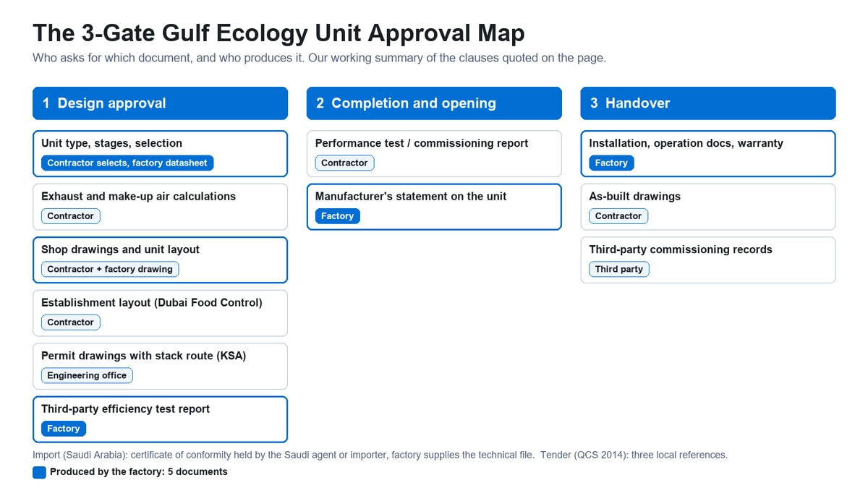Open "Permit drawings with stack route (KSA)"
The height and width of the screenshot is (488, 868).
tap(160, 366)
